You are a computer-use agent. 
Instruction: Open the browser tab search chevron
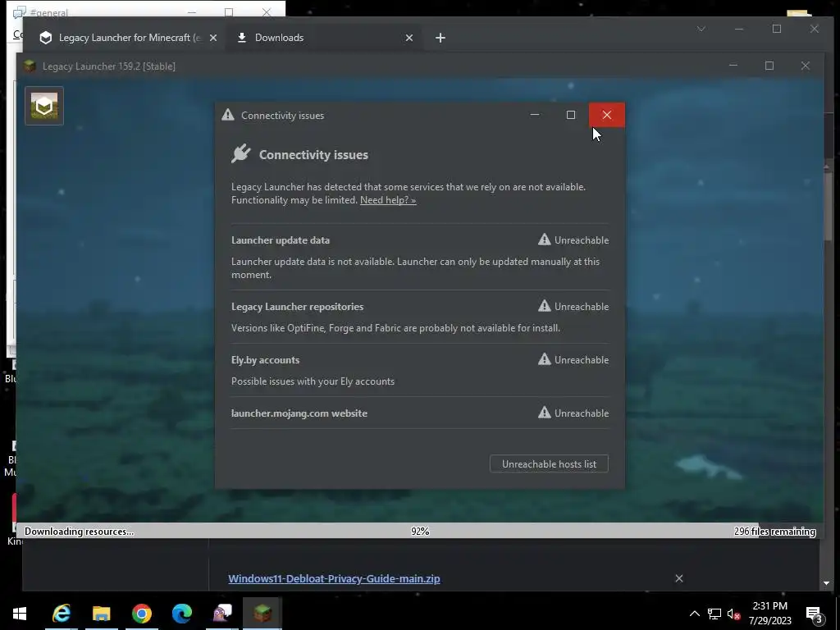pos(701,29)
